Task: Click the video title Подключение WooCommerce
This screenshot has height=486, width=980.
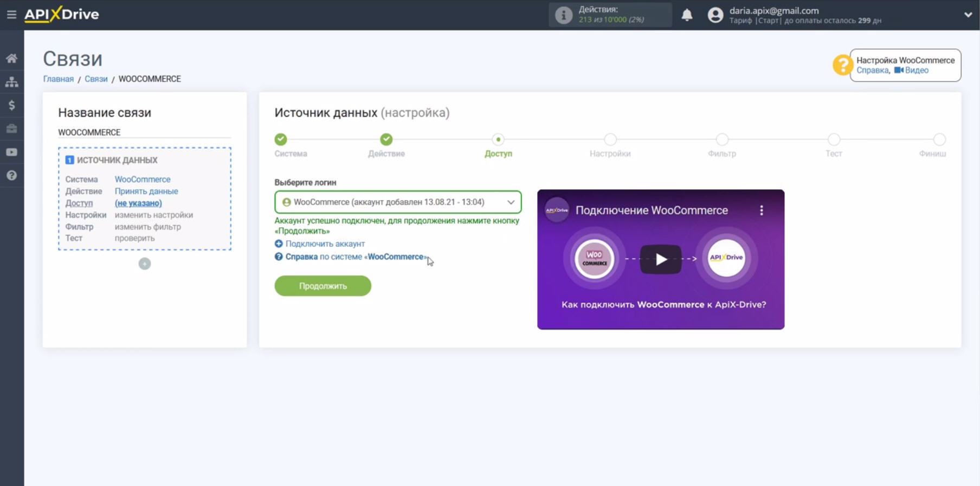Action: [652, 210]
